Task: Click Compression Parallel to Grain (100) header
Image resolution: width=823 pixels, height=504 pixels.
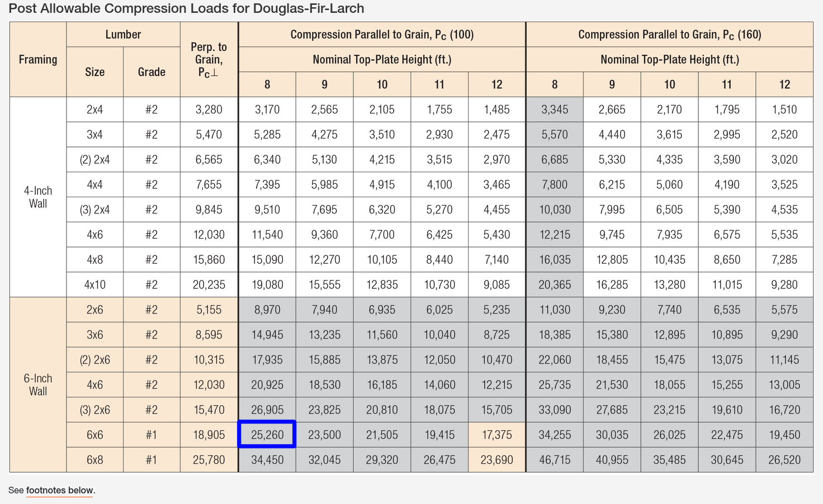Action: pyautogui.click(x=382, y=35)
